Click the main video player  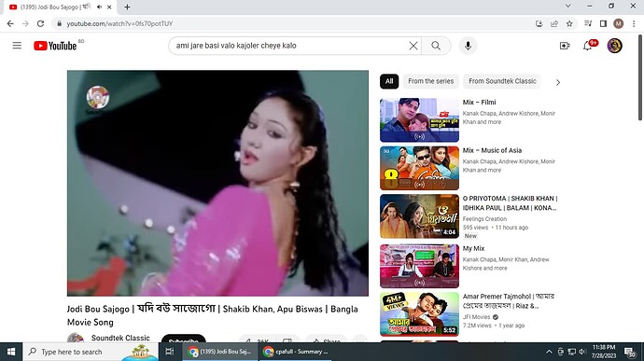(217, 183)
